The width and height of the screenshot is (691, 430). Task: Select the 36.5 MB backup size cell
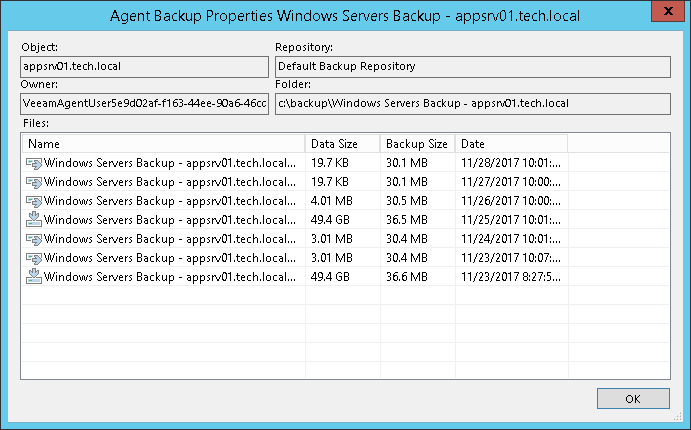tap(407, 219)
